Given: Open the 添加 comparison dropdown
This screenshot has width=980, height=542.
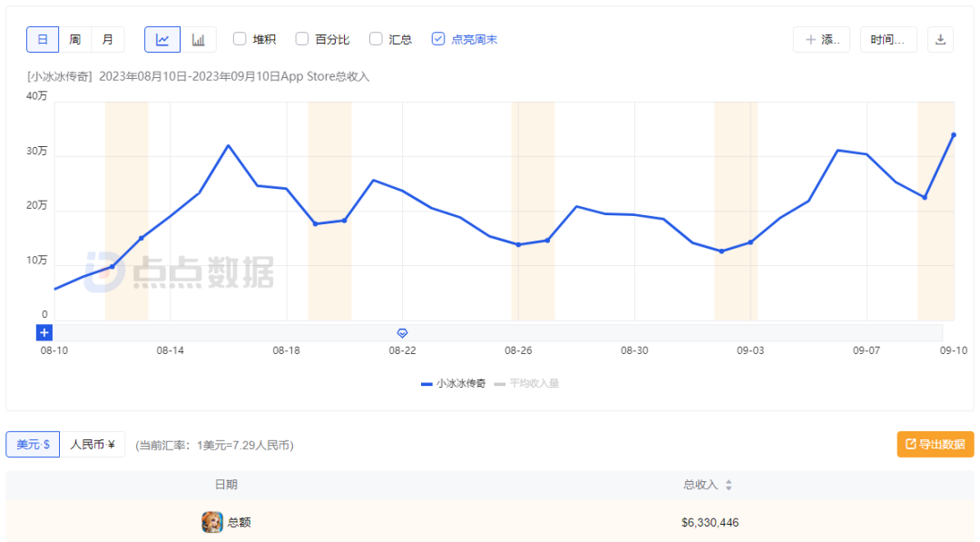Looking at the screenshot, I should [821, 40].
